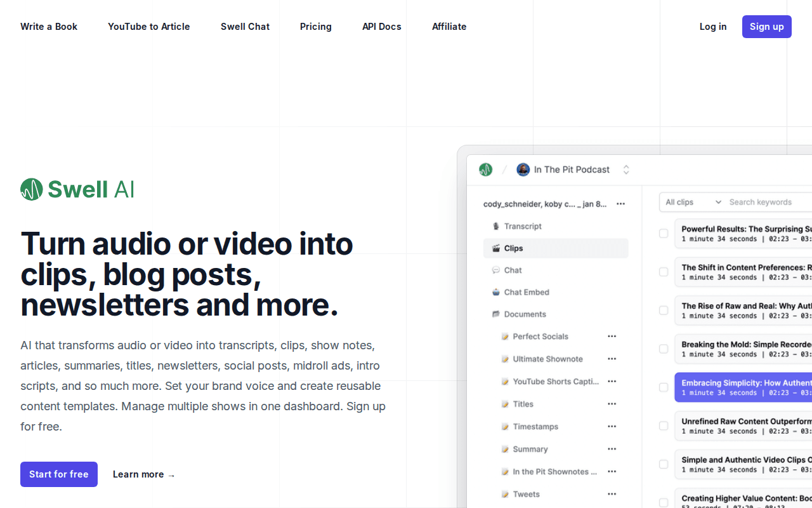Viewport: 812px width, 508px height.
Task: Open more options for Summary
Action: (x=612, y=449)
